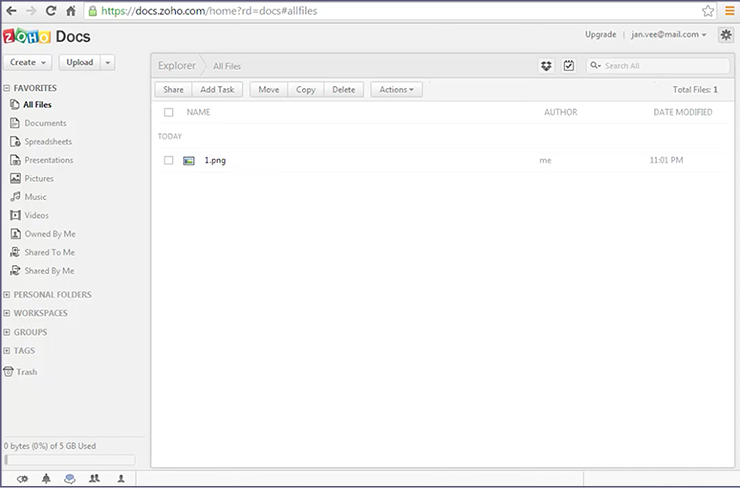Click the Upload button
The image size is (740, 488).
[x=80, y=62]
